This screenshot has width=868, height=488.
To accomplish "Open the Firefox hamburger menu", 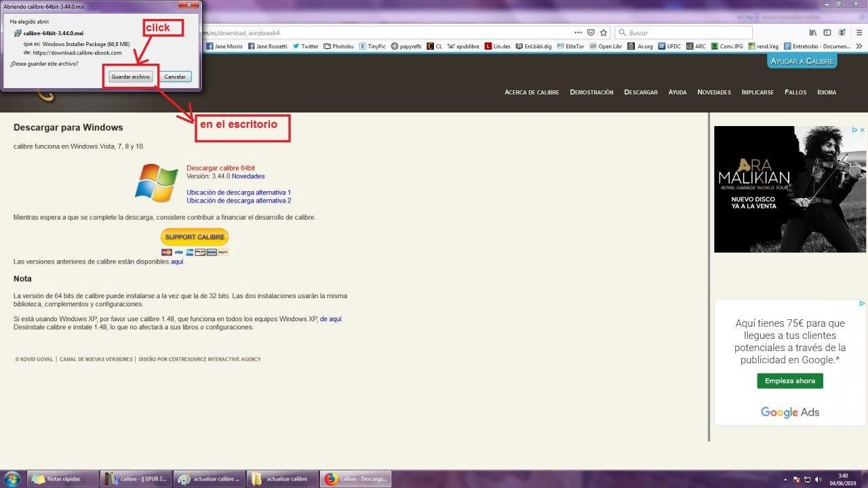I will [x=859, y=33].
